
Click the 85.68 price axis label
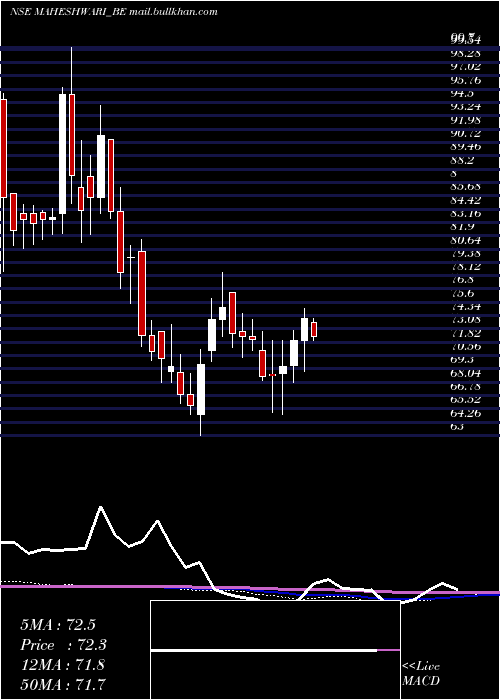point(465,186)
